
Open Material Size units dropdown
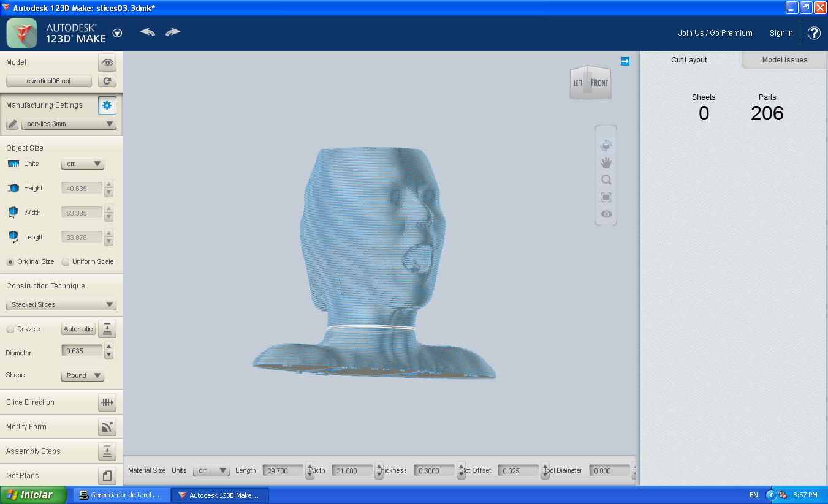(x=211, y=471)
